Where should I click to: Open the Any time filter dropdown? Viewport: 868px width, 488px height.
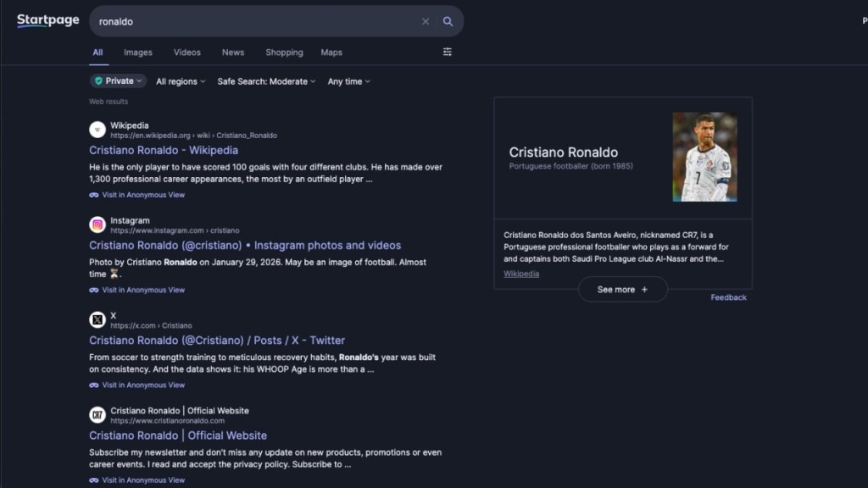click(348, 80)
